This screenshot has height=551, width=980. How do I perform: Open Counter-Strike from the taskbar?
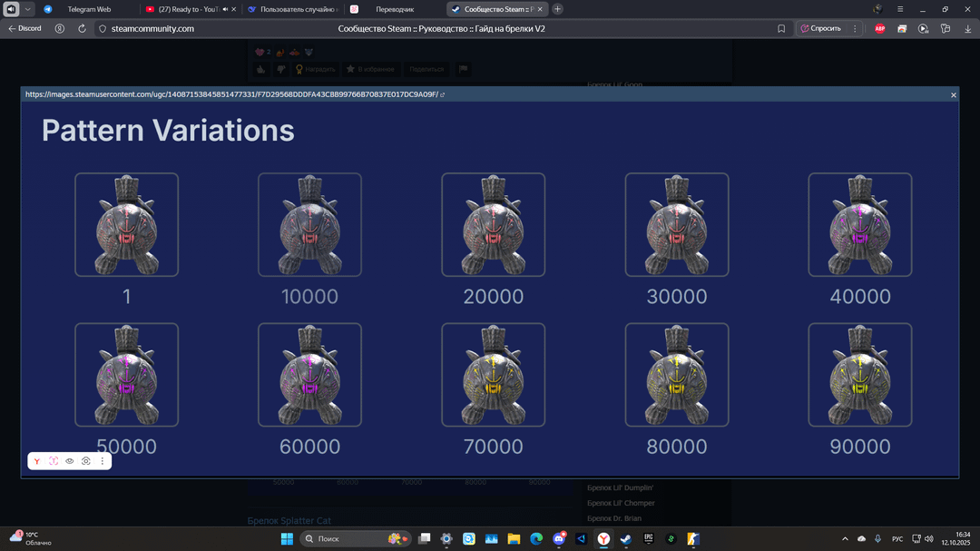[693, 538]
